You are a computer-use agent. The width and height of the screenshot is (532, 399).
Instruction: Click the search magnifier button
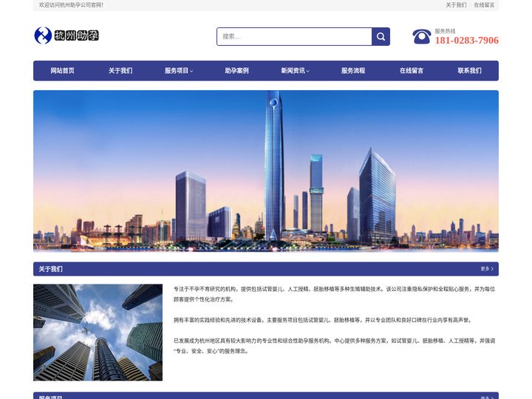tap(381, 36)
